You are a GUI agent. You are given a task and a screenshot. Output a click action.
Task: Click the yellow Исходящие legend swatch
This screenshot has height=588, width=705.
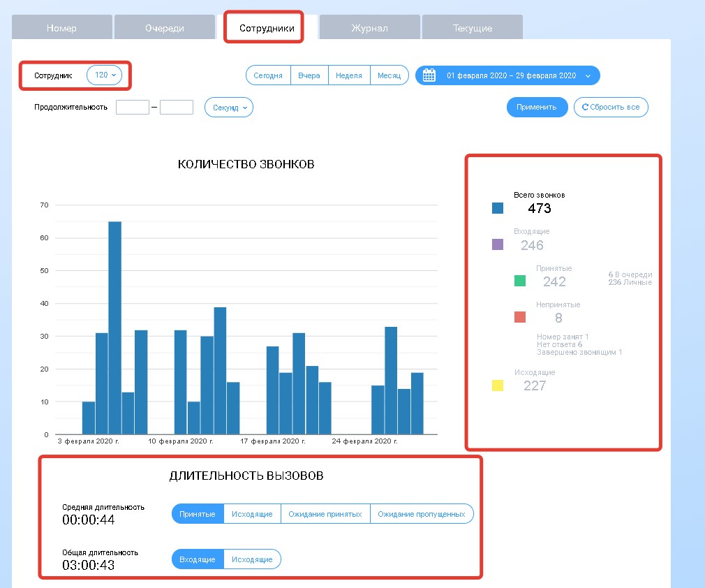[x=498, y=385]
